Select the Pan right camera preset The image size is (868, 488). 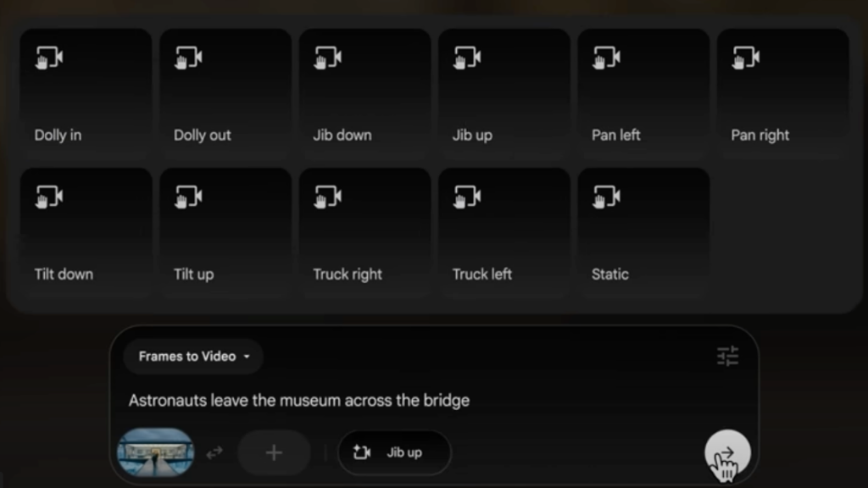coord(782,93)
